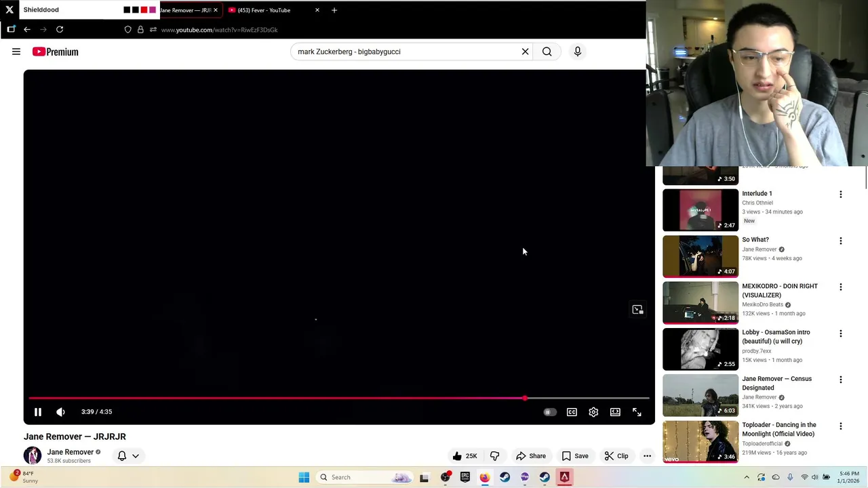The image size is (868, 488).
Task: Open Epic Games launcher from taskbar
Action: coord(465,477)
